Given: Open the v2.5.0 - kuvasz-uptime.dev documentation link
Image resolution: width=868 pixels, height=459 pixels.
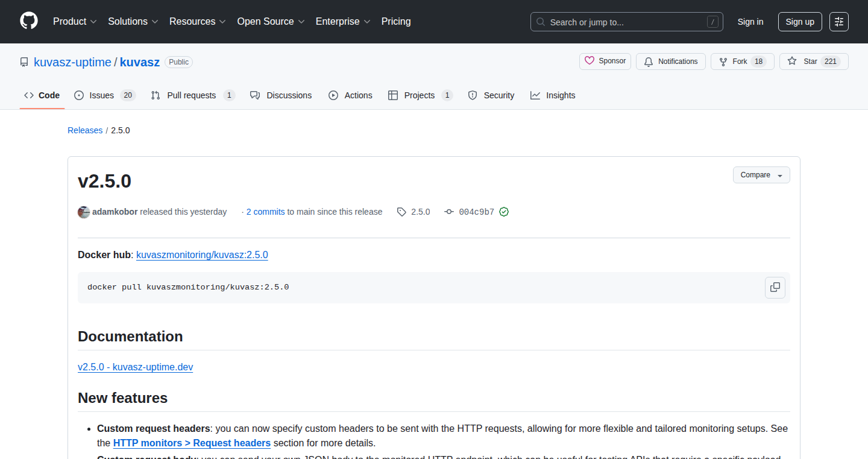Looking at the screenshot, I should [136, 367].
